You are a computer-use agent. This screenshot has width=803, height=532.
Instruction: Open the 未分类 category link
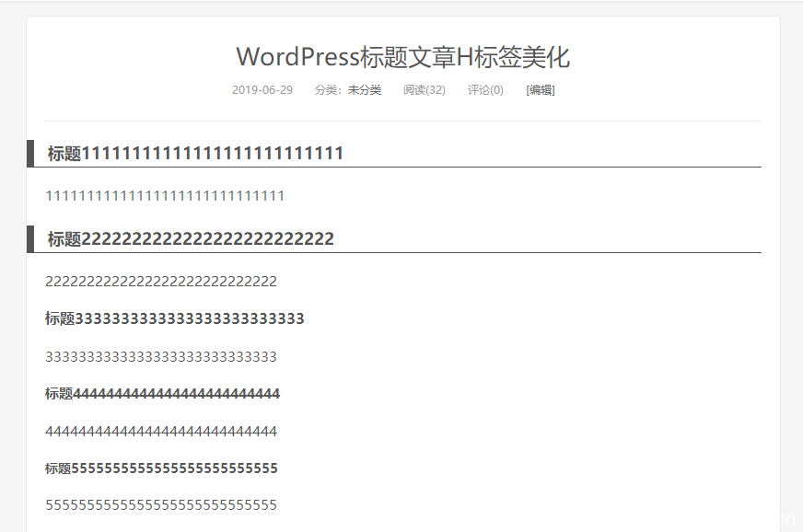coord(365,90)
